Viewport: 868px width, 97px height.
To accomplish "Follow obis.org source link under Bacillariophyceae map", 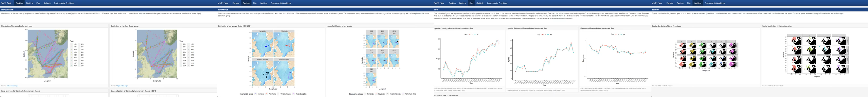I will tap(12, 86).
